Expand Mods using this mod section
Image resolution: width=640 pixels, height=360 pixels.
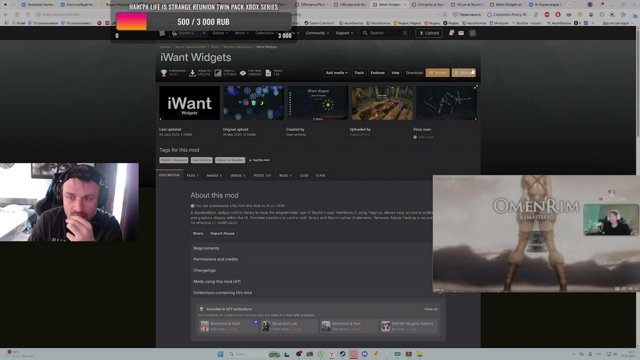click(312, 282)
